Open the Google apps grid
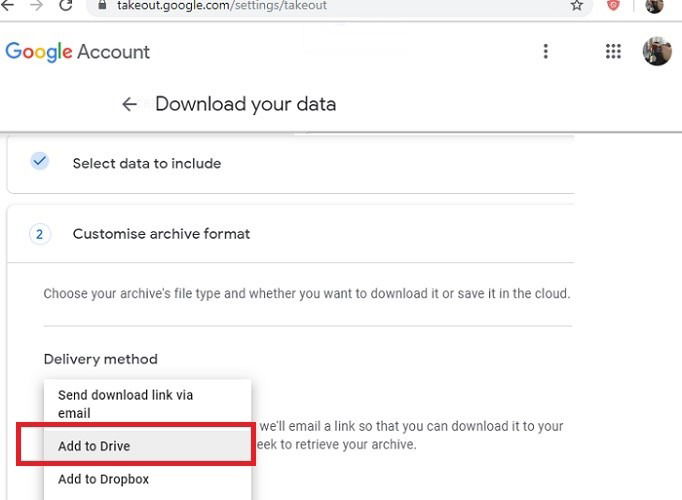 (613, 51)
